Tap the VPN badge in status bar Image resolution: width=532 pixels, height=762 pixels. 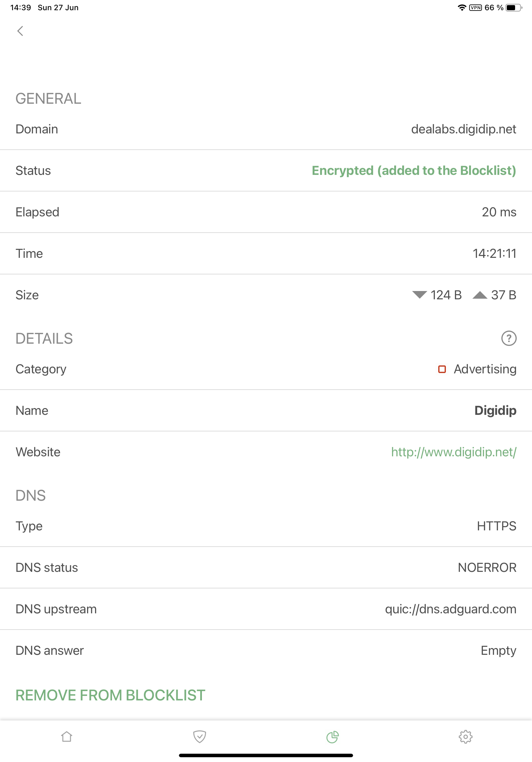click(x=476, y=7)
